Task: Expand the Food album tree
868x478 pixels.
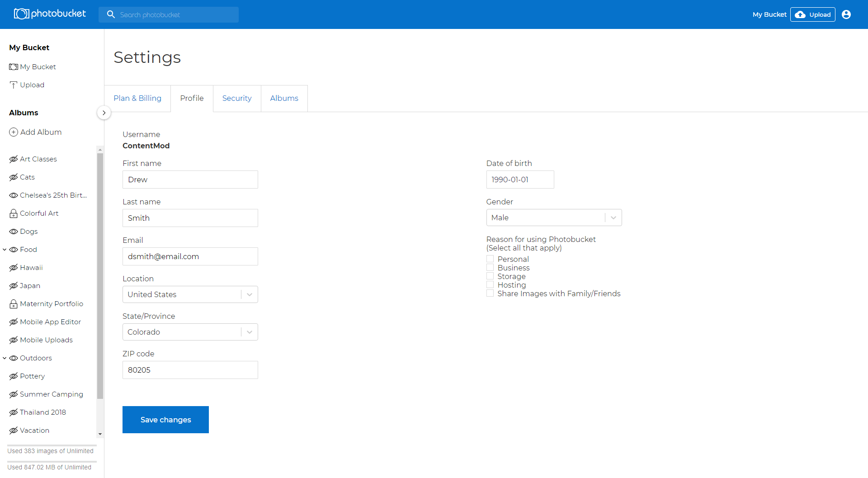Action: pyautogui.click(x=5, y=250)
